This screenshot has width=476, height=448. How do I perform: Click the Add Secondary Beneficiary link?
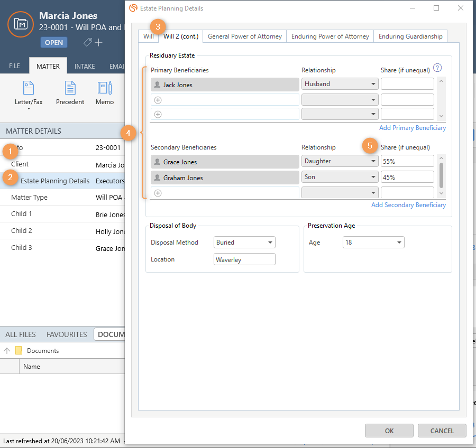click(408, 205)
